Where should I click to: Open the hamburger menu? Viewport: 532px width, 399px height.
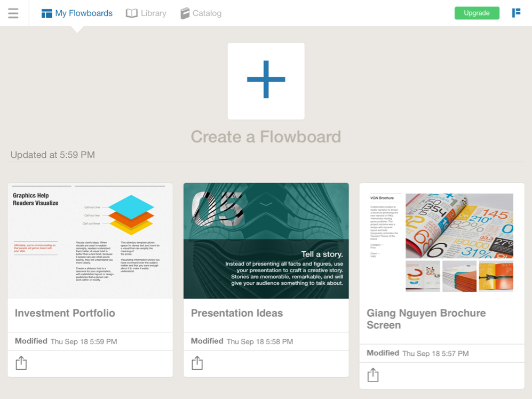pos(13,13)
